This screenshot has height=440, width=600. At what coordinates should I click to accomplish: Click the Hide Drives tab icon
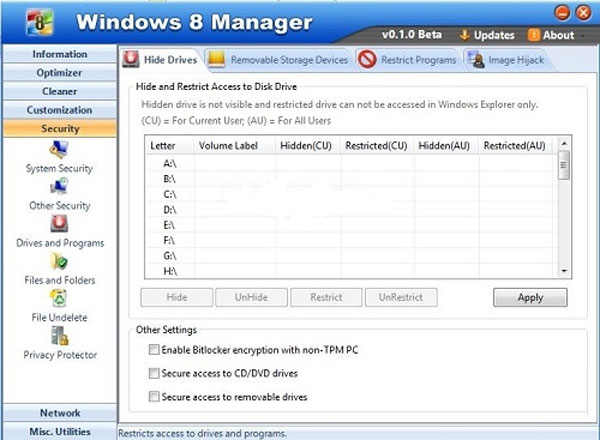click(x=131, y=59)
